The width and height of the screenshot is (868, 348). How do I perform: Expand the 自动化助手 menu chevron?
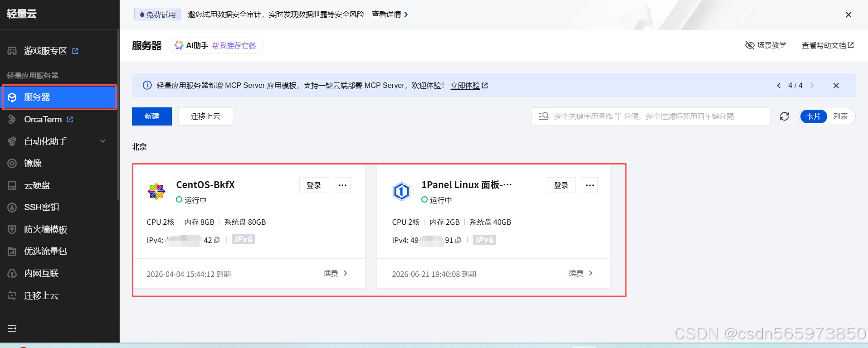click(103, 141)
